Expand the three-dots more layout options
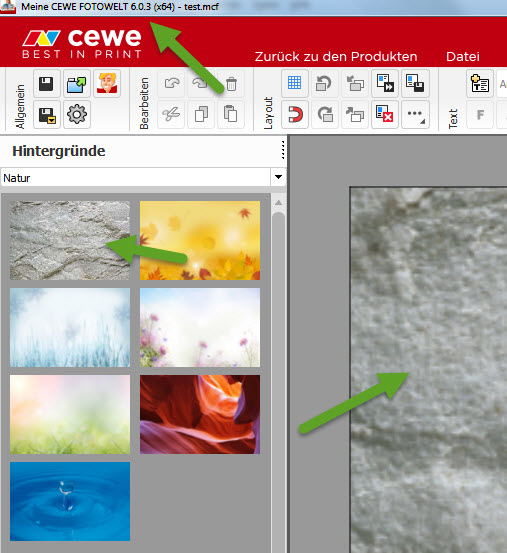This screenshot has height=553, width=507. click(415, 115)
